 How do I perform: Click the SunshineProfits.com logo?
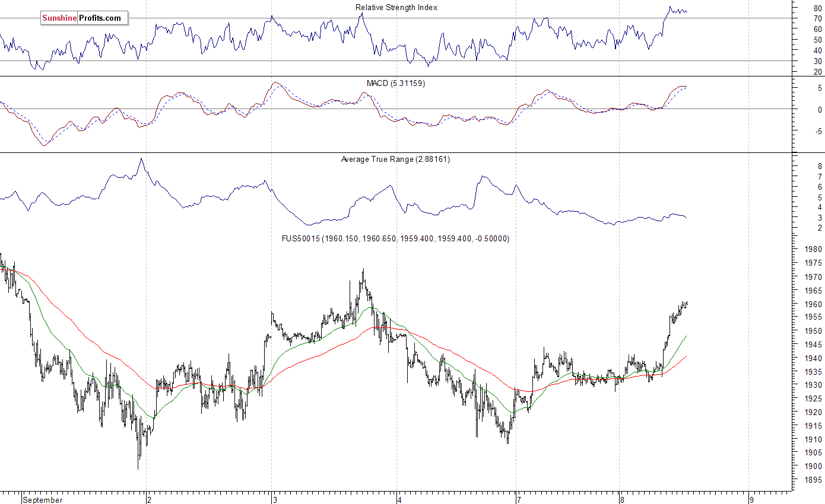pyautogui.click(x=84, y=18)
